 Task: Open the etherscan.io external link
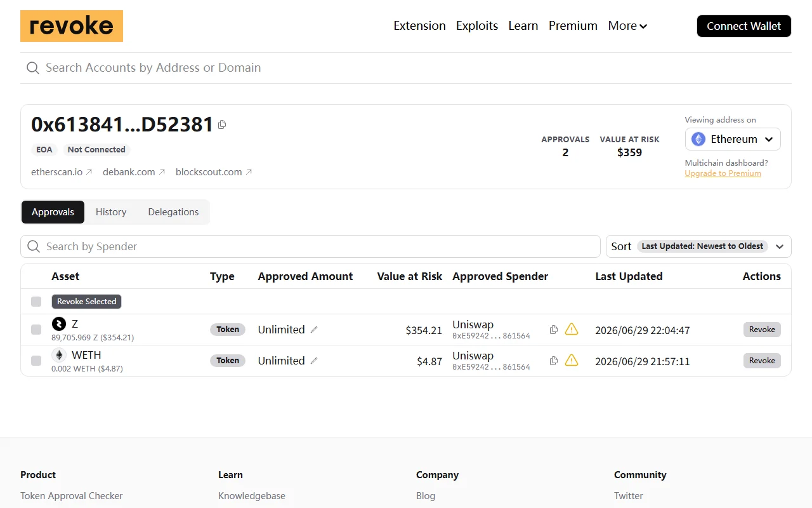[x=62, y=172]
